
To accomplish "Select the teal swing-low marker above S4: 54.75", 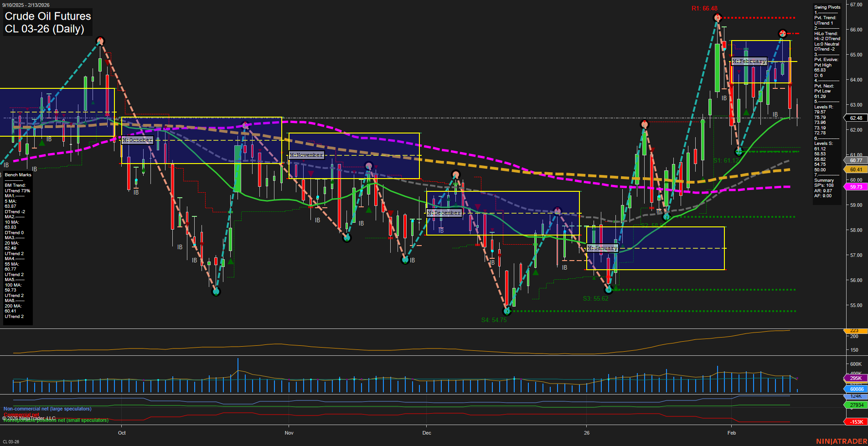I will [x=507, y=312].
